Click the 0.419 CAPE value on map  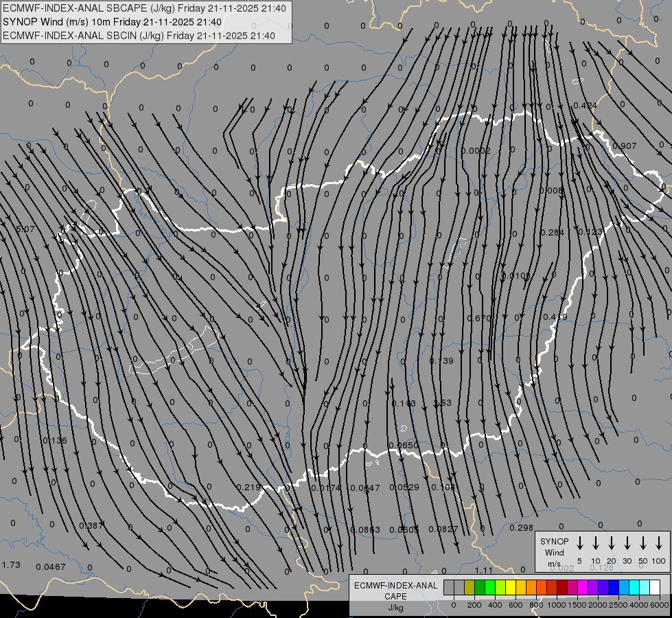[555, 317]
